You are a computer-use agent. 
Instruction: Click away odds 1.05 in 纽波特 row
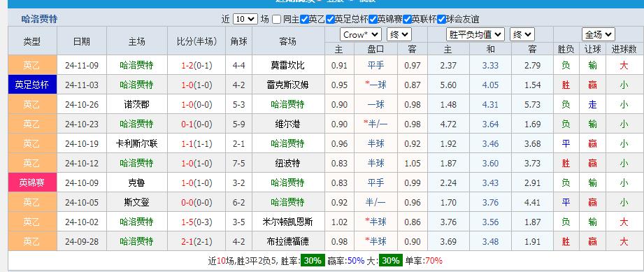pyautogui.click(x=413, y=163)
